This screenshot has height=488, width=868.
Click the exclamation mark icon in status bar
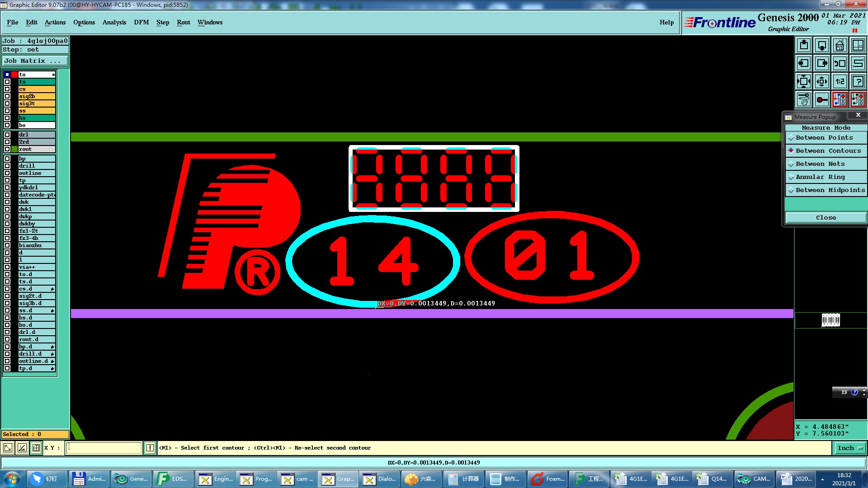coord(150,448)
